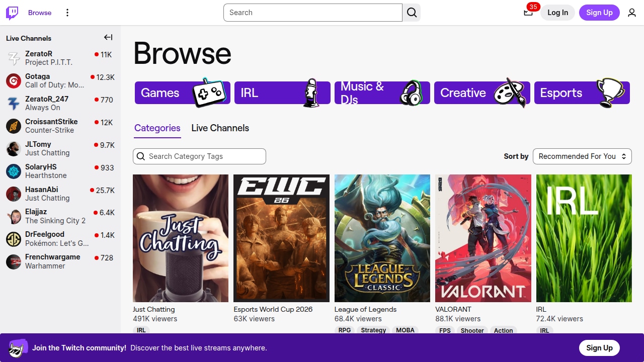Open JLTomy channel avatar
The height and width of the screenshot is (362, 644).
[14, 149]
